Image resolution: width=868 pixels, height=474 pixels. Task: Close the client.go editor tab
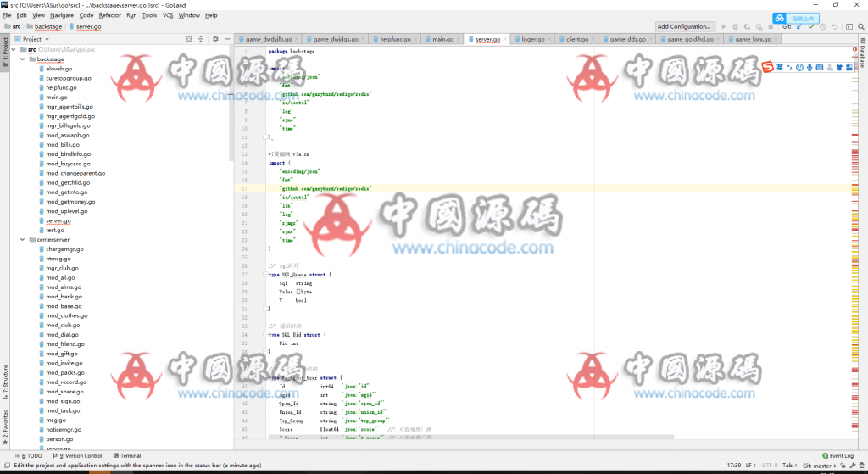pyautogui.click(x=593, y=39)
